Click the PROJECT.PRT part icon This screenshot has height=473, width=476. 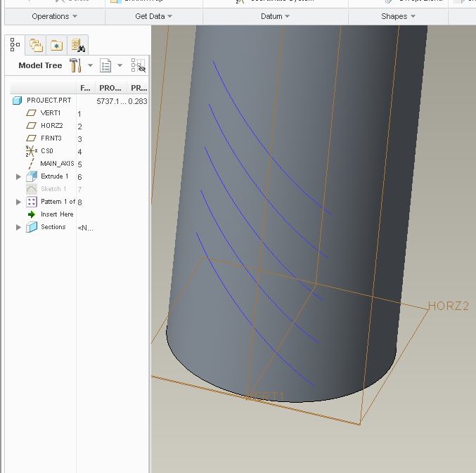click(18, 101)
